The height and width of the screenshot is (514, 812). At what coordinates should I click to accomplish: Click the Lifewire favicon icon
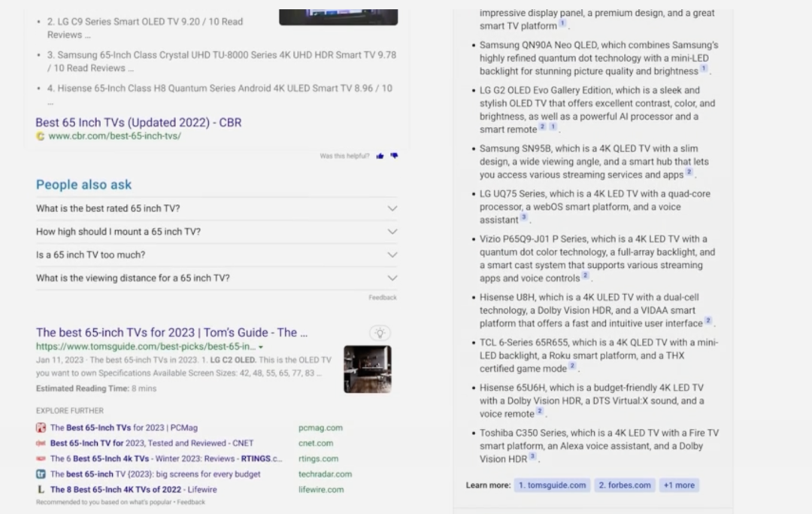pyautogui.click(x=41, y=489)
